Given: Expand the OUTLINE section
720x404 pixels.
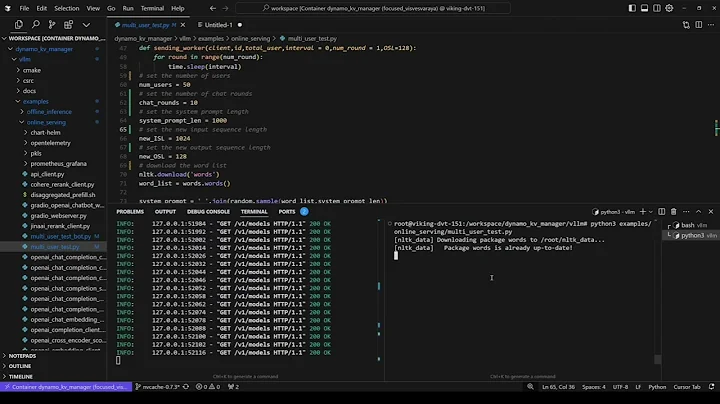Looking at the screenshot, I should coord(20,366).
